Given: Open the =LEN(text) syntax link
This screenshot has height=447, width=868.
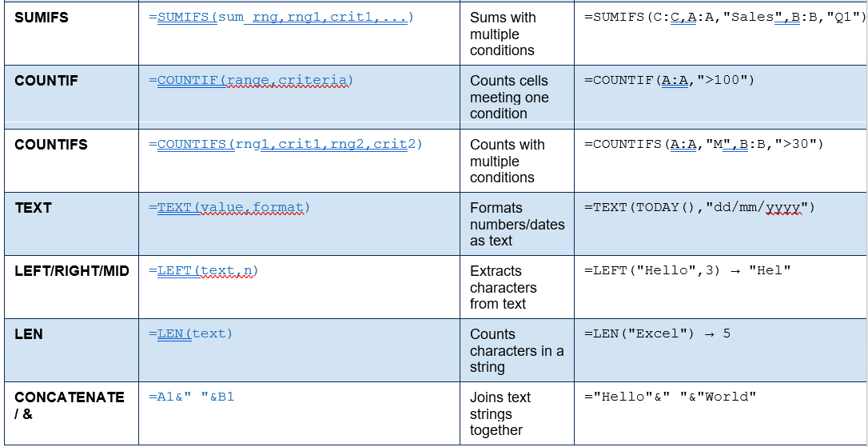Looking at the screenshot, I should tap(190, 333).
